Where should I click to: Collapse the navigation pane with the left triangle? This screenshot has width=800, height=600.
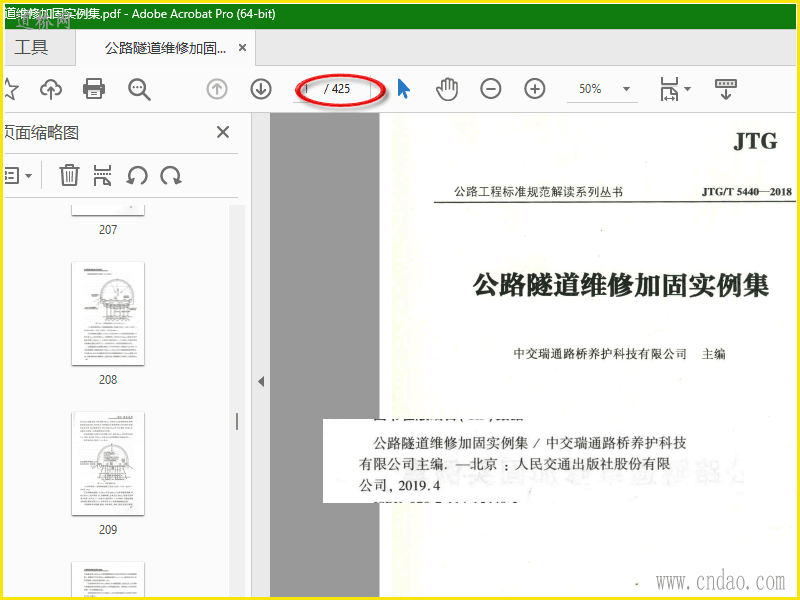(x=261, y=381)
